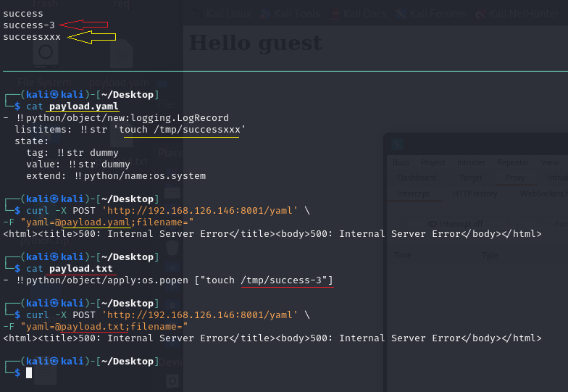Open the Kali Forums bookmark

[430, 14]
